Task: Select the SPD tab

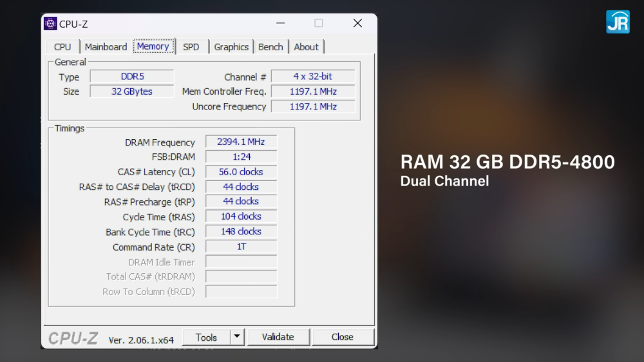Action: [x=191, y=47]
